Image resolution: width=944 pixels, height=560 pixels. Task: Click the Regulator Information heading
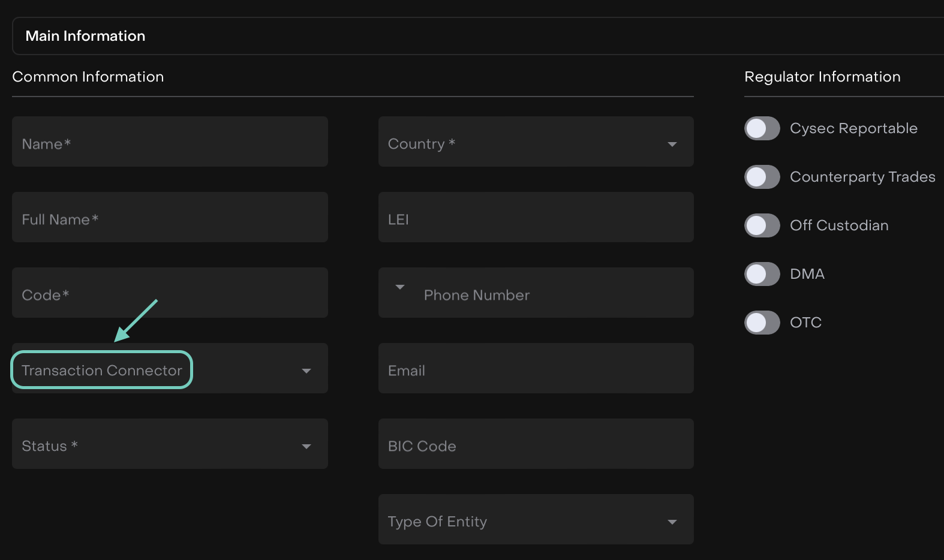[x=822, y=77]
